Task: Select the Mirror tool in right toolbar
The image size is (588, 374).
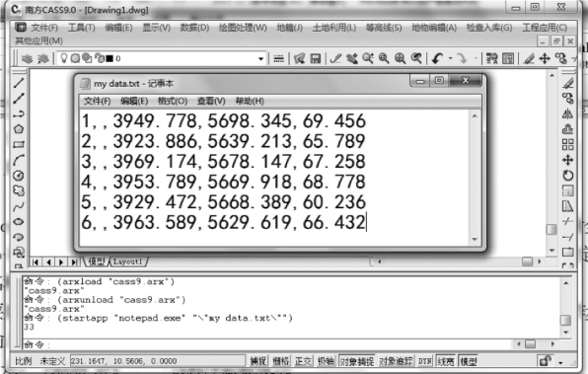Action: [x=567, y=114]
